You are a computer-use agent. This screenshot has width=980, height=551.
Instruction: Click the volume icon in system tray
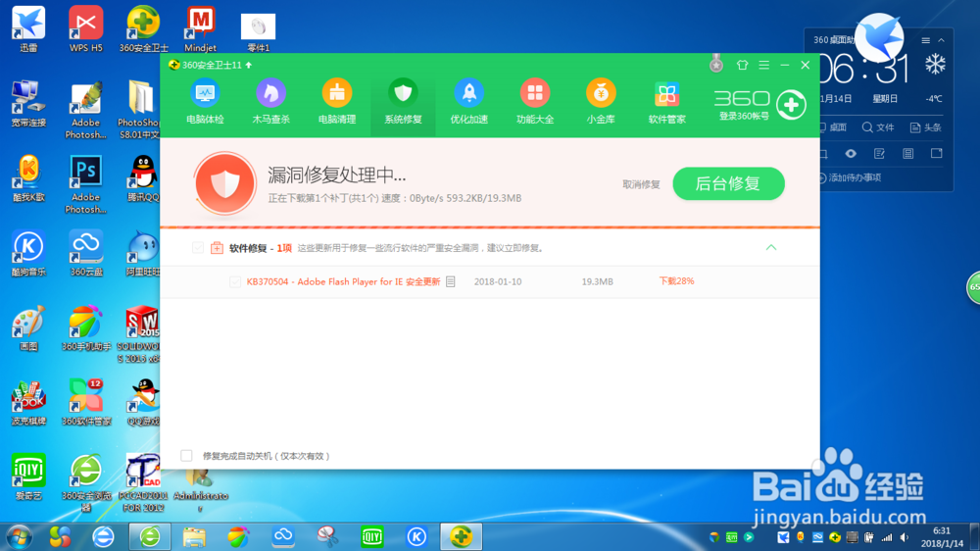[x=905, y=537]
